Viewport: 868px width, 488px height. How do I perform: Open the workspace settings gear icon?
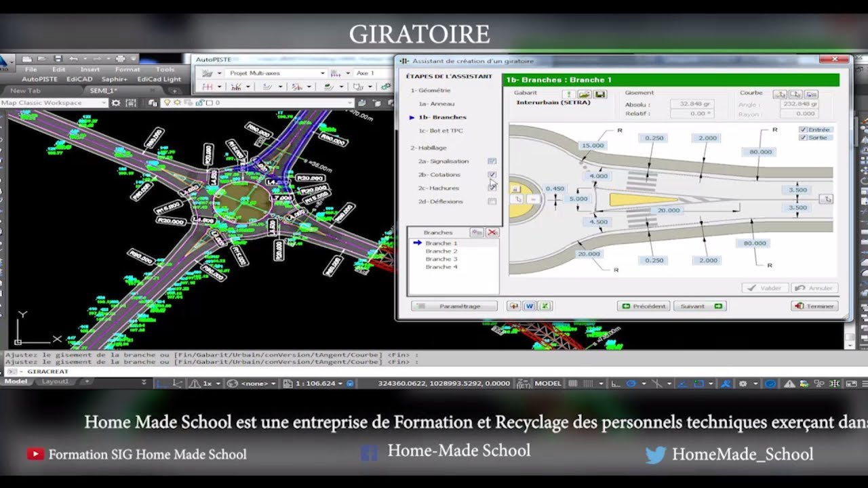[x=116, y=103]
